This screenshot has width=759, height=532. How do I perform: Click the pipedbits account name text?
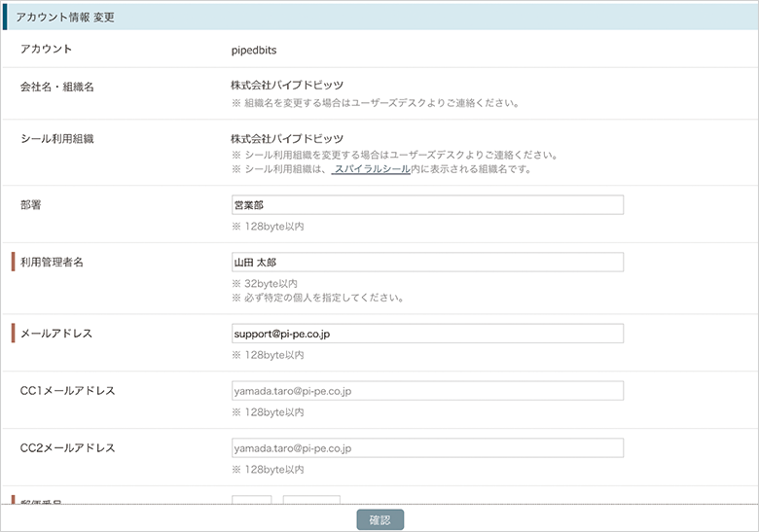pyautogui.click(x=256, y=50)
